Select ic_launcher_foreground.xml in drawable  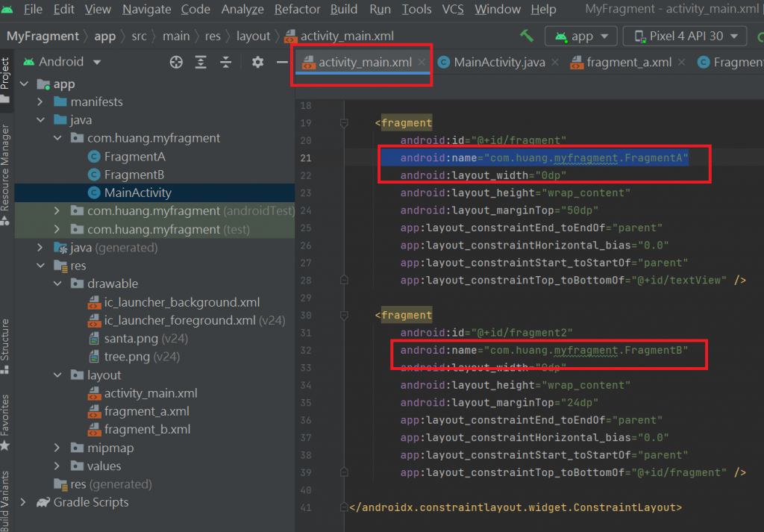click(x=187, y=320)
